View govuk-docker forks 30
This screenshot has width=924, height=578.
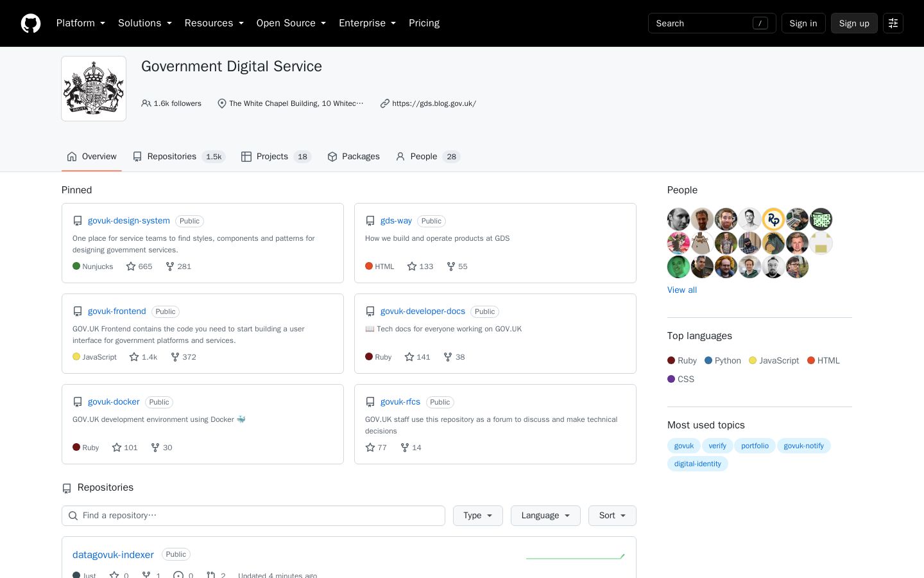pyautogui.click(x=162, y=448)
